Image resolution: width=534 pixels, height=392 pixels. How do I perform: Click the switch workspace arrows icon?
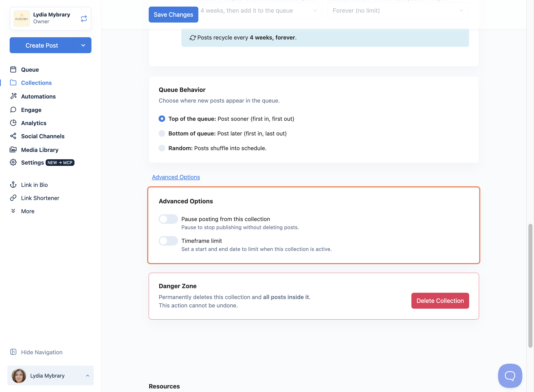(84, 18)
